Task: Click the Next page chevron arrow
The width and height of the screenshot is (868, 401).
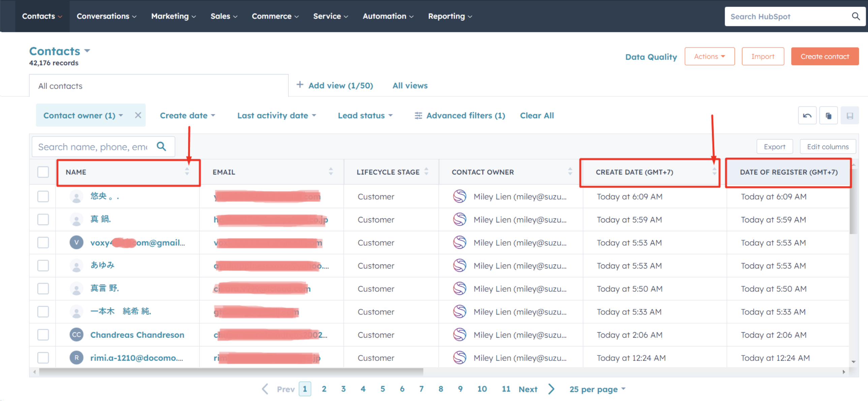Action: (x=551, y=389)
